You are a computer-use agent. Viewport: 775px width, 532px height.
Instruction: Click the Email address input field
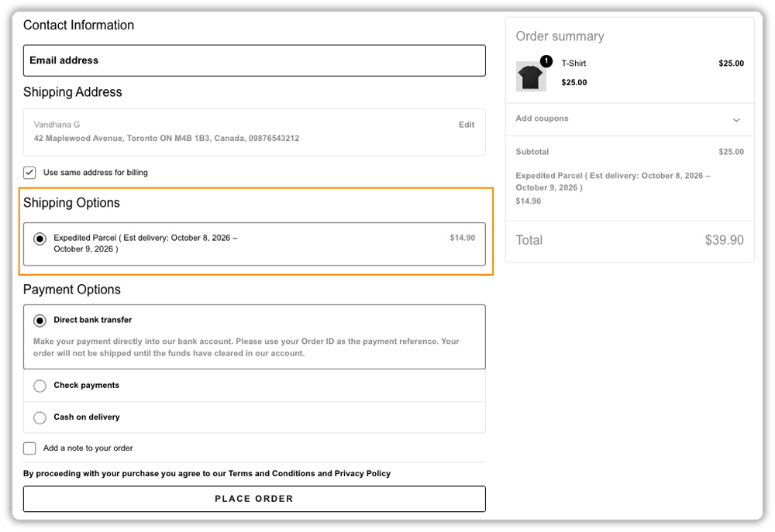tap(254, 60)
